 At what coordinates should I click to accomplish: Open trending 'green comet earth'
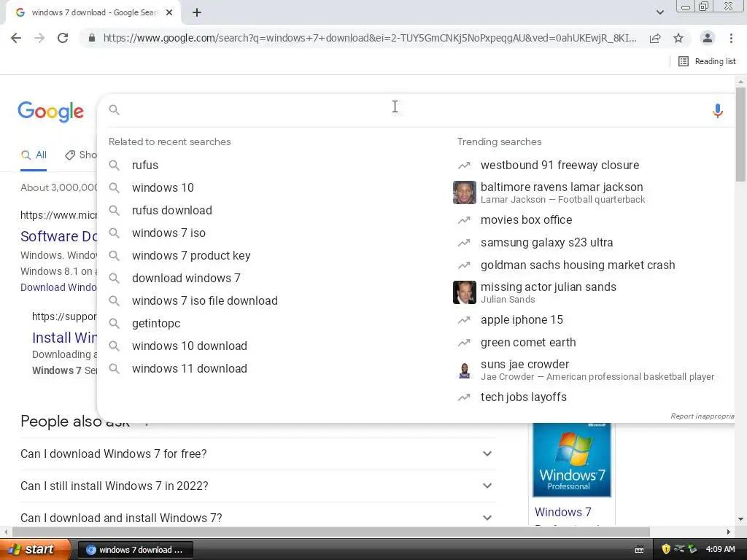click(528, 343)
